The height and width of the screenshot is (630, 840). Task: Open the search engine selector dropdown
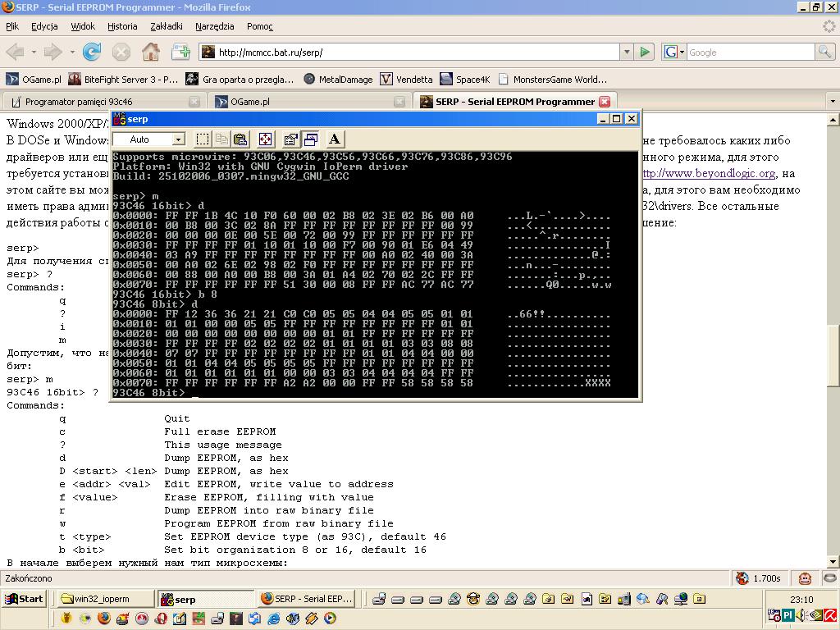tap(674, 52)
